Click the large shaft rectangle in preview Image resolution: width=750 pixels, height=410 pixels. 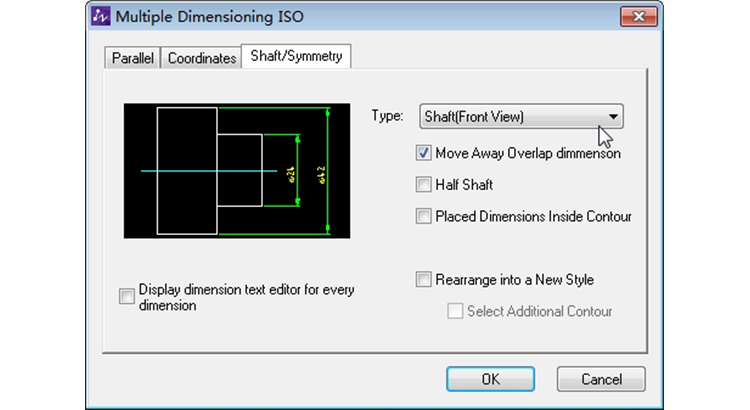coord(187,170)
